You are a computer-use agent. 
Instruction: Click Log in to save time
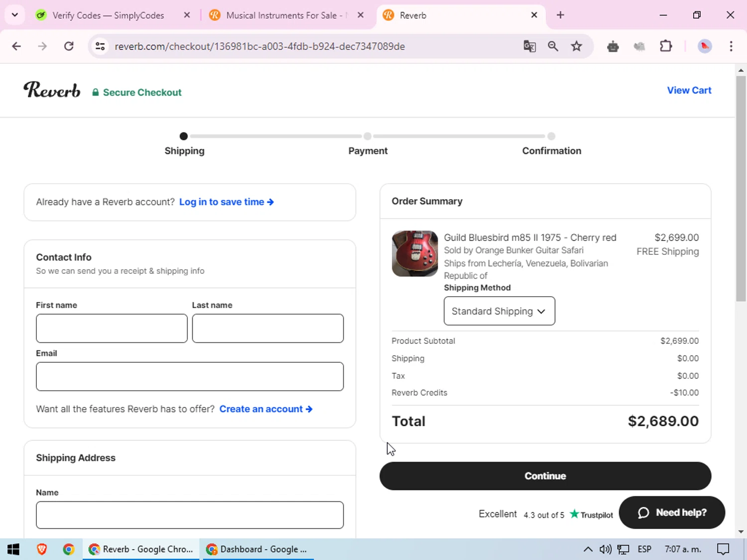[x=227, y=202]
